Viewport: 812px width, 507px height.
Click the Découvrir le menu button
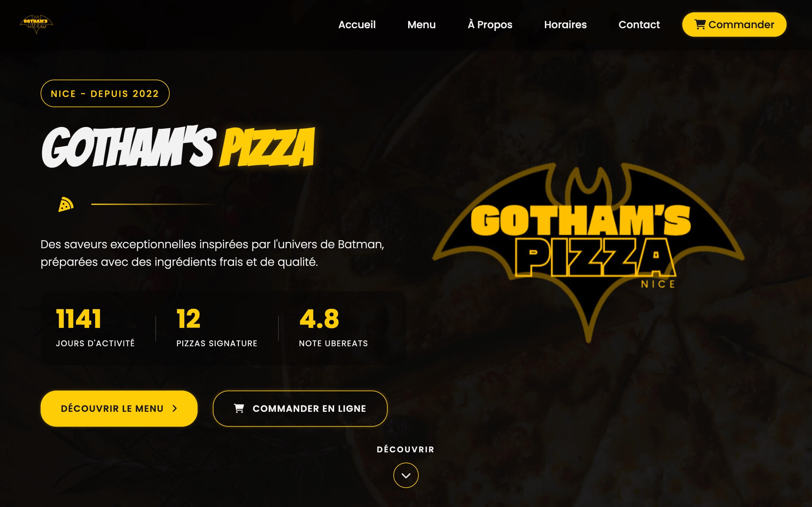click(119, 408)
